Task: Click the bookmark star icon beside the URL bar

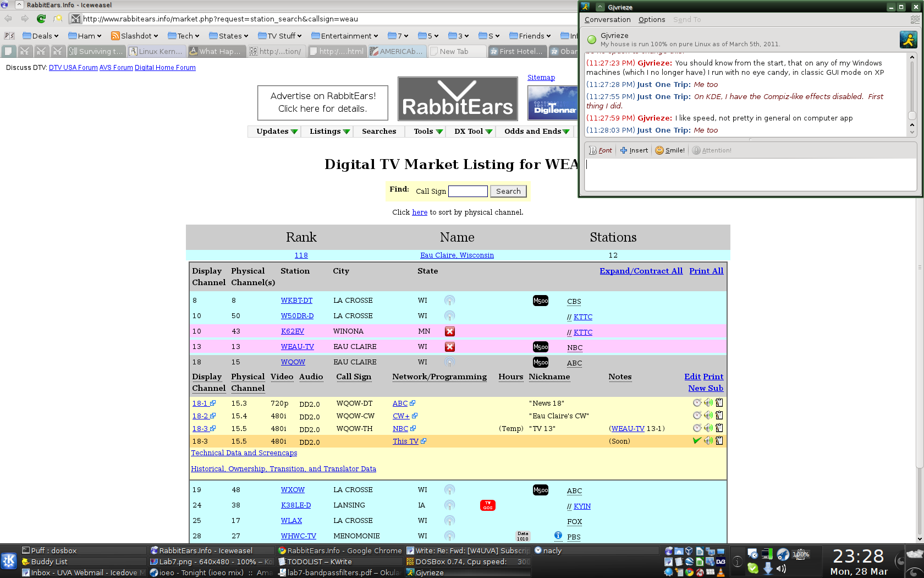Action: pos(58,19)
